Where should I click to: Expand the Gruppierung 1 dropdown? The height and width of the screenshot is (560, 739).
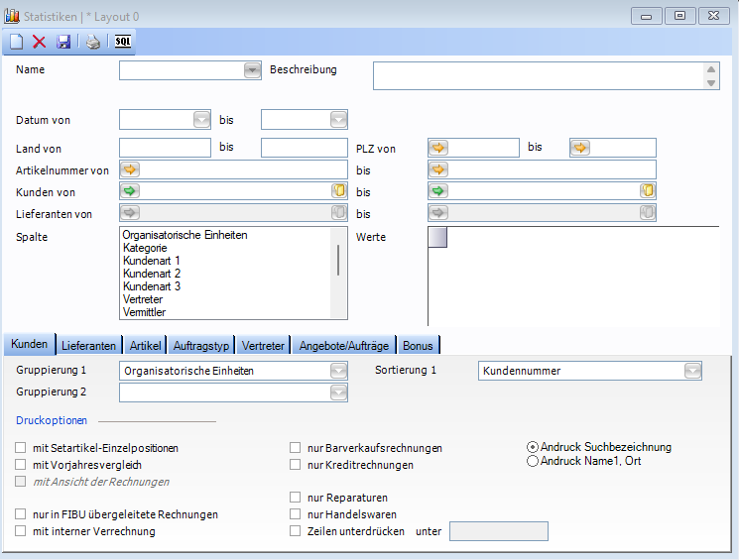click(338, 371)
